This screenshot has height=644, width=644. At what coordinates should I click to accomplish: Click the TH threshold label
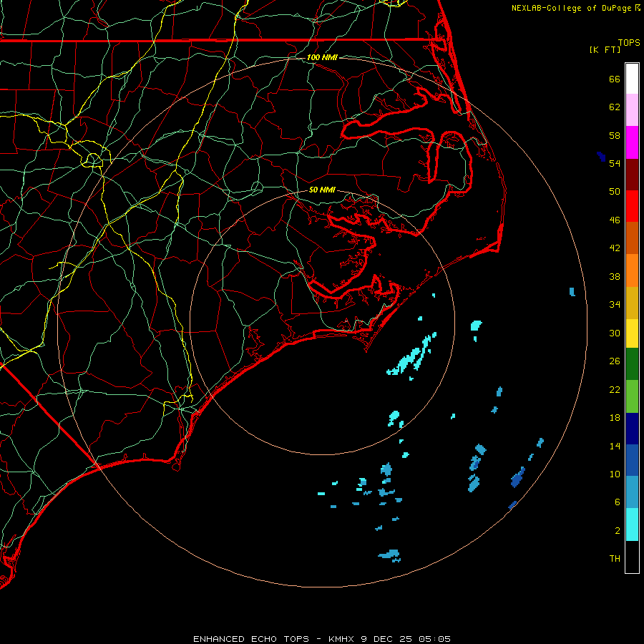[x=615, y=558]
